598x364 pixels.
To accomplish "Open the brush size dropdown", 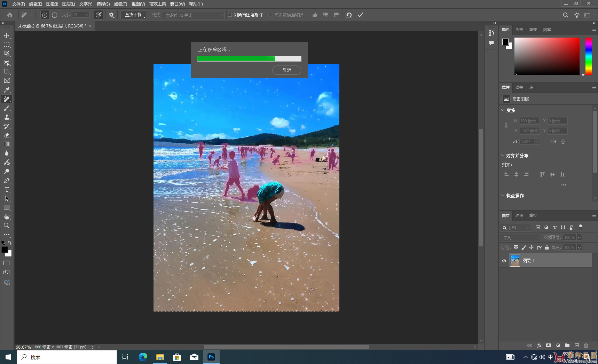I will pyautogui.click(x=87, y=15).
